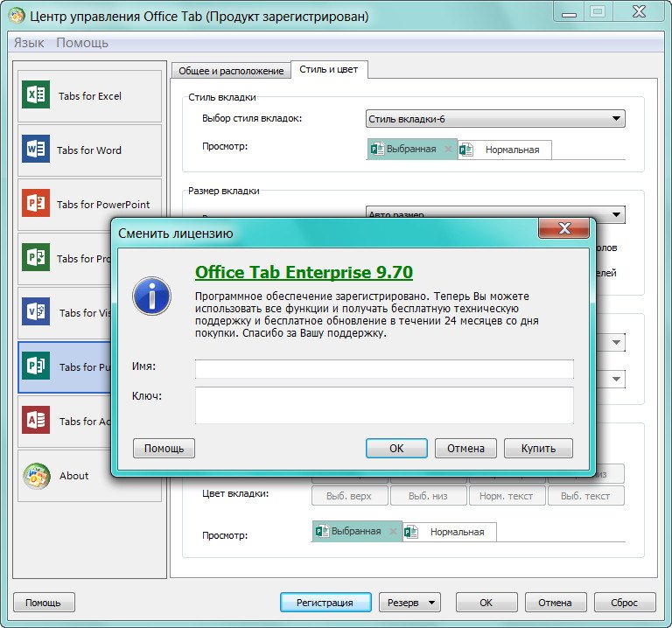This screenshot has height=628, width=672.
Task: Click the Купить button
Action: click(x=538, y=448)
